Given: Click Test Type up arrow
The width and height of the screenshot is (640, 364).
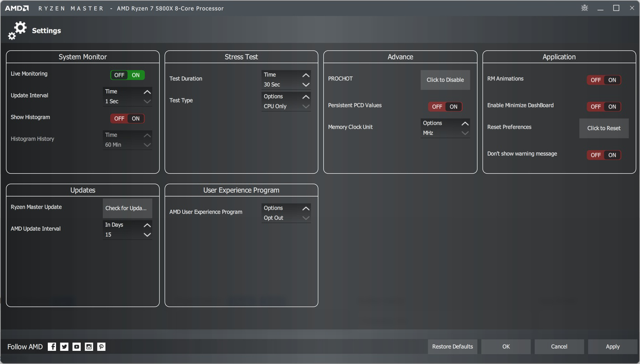Looking at the screenshot, I should click(x=306, y=97).
